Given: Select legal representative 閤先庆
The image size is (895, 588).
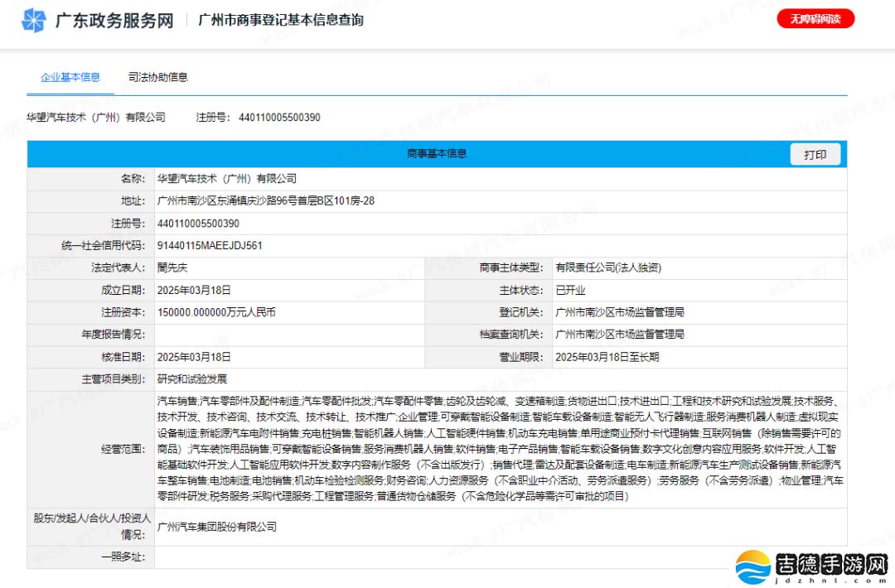Looking at the screenshot, I should point(172,267).
